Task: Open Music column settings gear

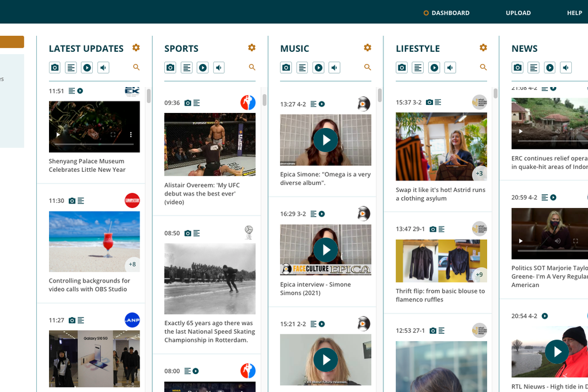Action: pos(368,48)
